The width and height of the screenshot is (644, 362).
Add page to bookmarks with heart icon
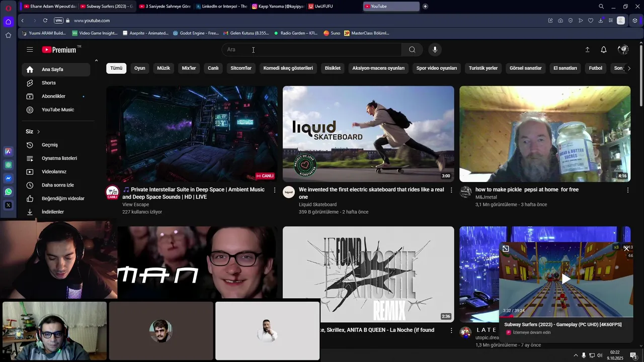[591, 21]
